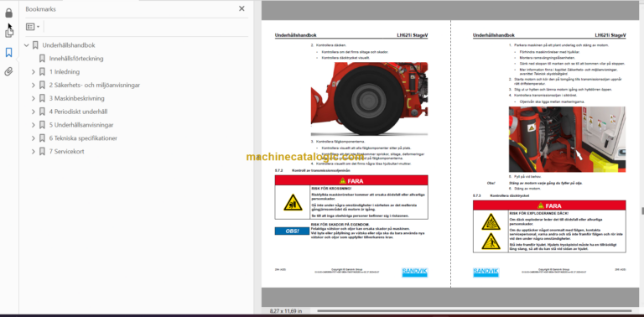Screen dimensions: 644x317
Task: Expand the 6 Tekniska specifikationer bookmark
Action: [34, 138]
